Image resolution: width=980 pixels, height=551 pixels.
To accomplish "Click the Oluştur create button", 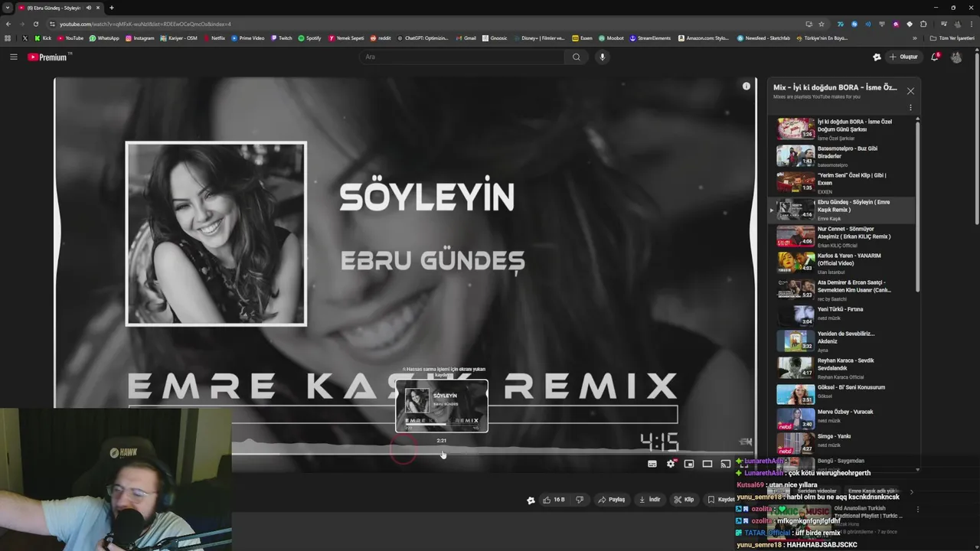I will click(903, 57).
